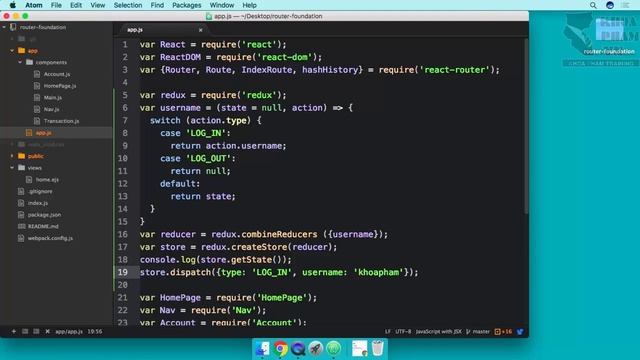Click the +16 git changes indicator

coord(503,331)
